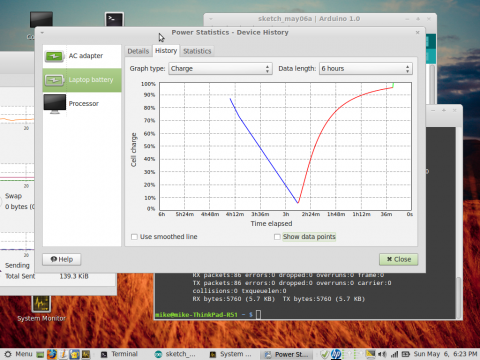Viewport: 480px width, 360px height.
Task: Enable Show data points checkbox
Action: [x=277, y=237]
